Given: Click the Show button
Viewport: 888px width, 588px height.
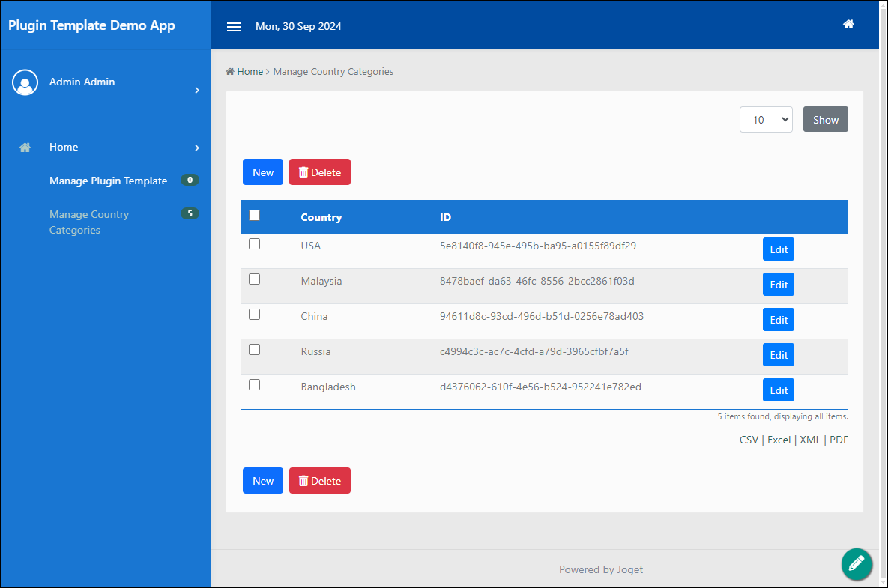Looking at the screenshot, I should point(825,119).
